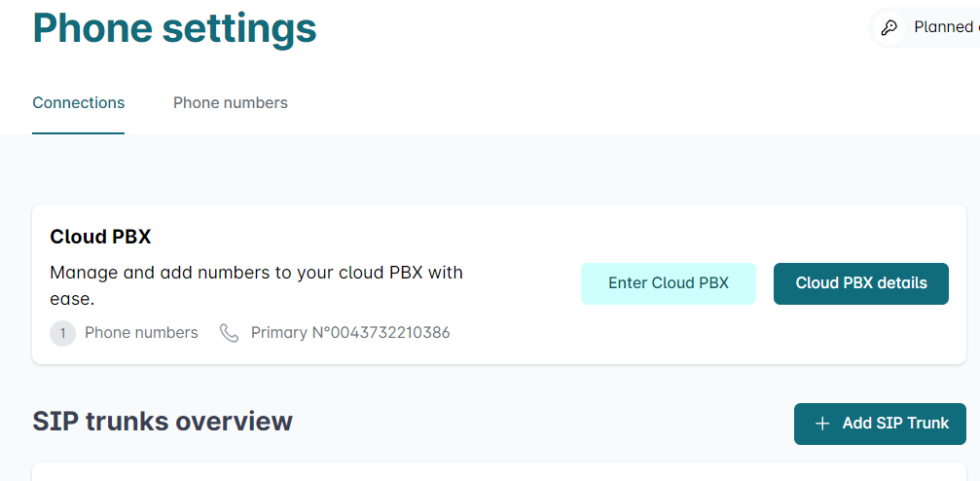Click the Phone settings page title
The image size is (980, 481).
(174, 27)
